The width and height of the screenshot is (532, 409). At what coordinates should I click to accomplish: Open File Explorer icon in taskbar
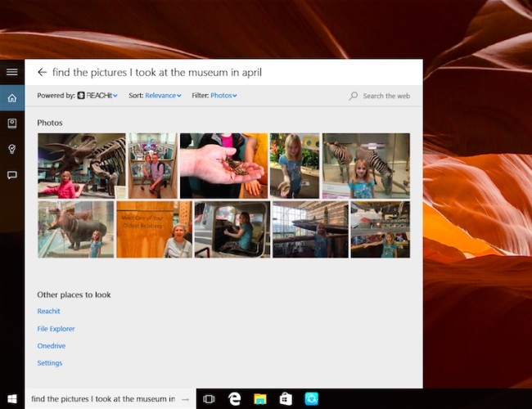(x=260, y=399)
